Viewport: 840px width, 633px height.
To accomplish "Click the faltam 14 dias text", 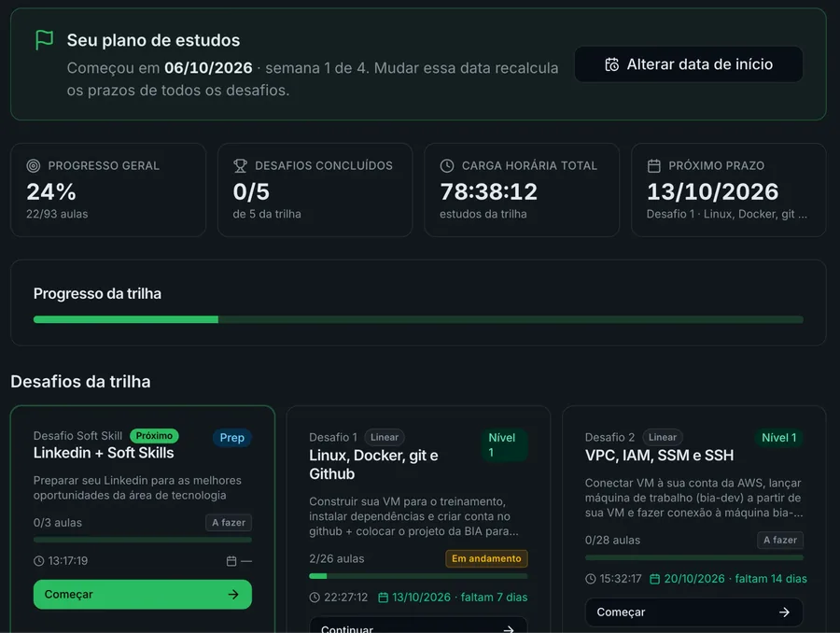I will [771, 579].
